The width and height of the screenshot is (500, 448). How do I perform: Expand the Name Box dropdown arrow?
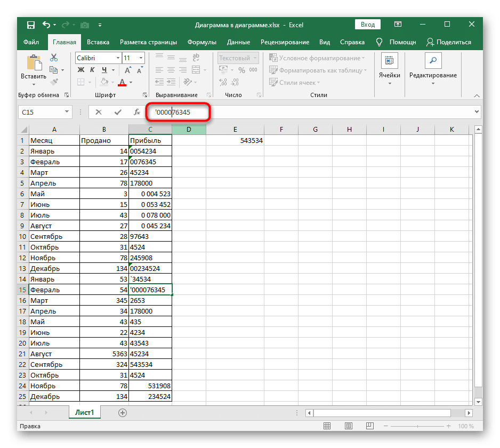(67, 112)
